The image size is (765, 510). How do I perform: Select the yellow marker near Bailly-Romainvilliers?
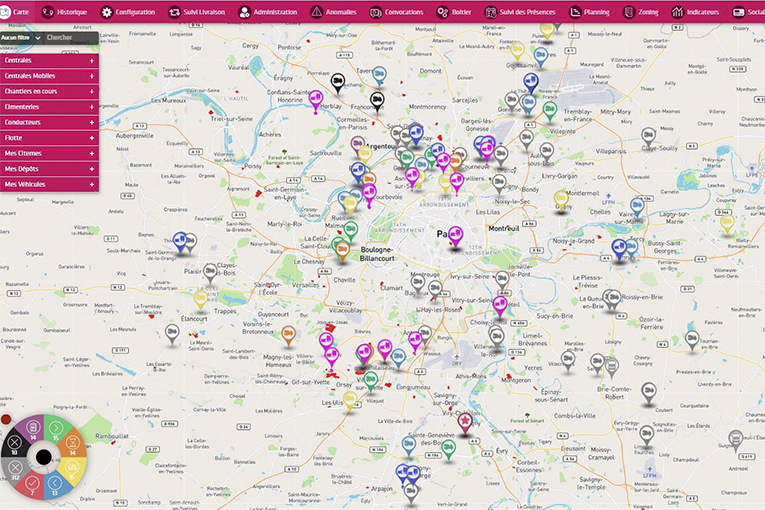pyautogui.click(x=727, y=225)
